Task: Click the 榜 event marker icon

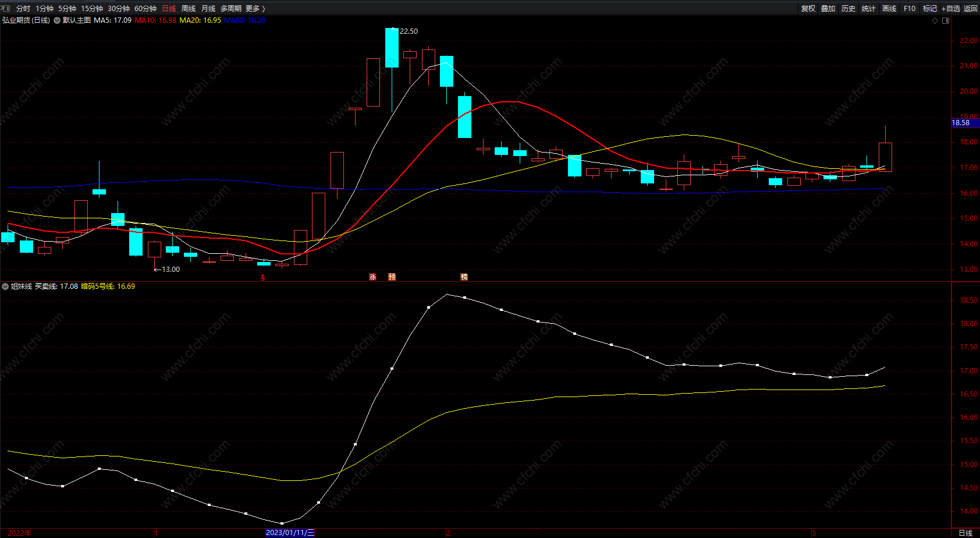Action: click(464, 277)
